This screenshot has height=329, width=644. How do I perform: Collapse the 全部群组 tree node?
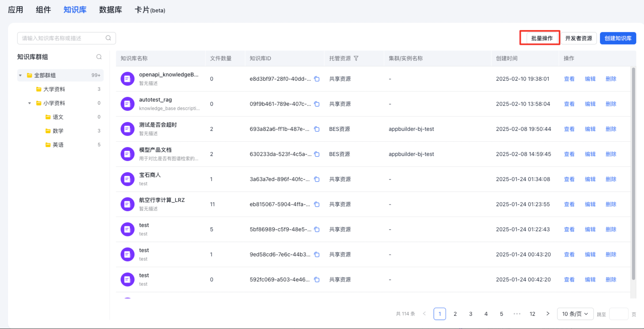click(x=20, y=75)
